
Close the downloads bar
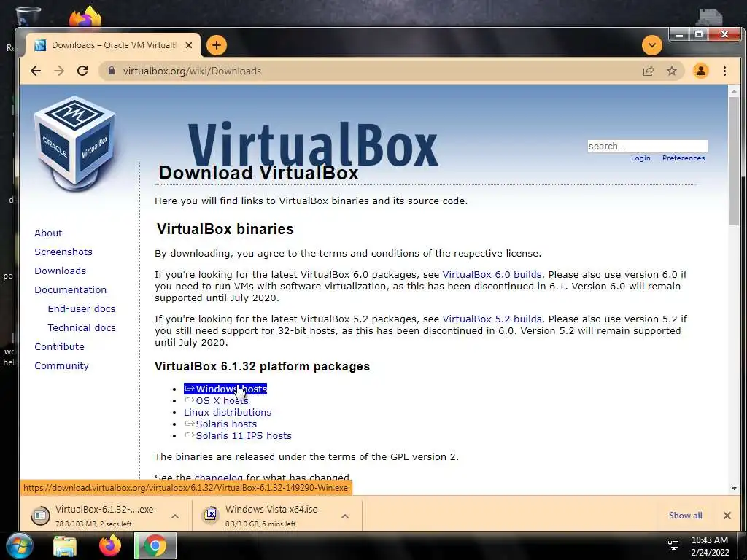click(x=727, y=516)
